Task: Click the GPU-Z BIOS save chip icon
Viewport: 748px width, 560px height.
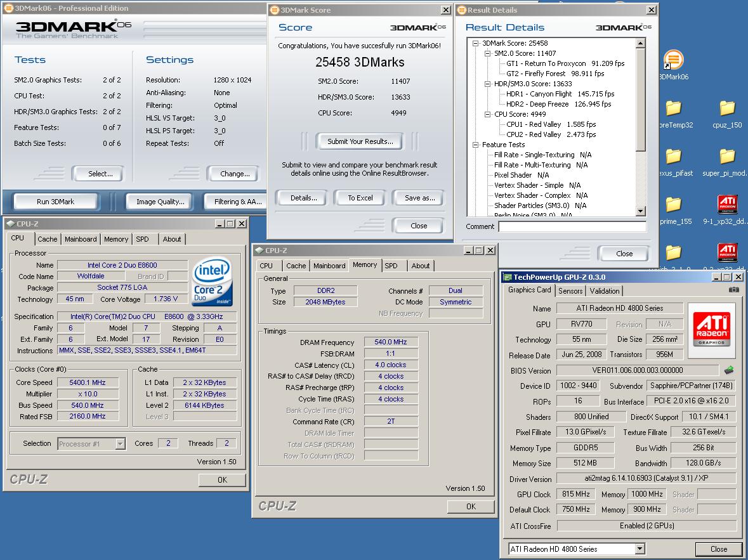Action: (728, 370)
